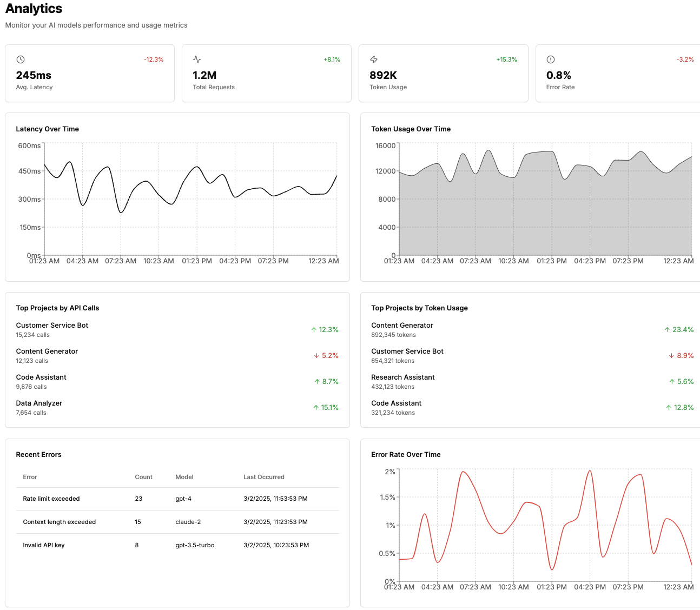Select Research Assistant in token usage list
Viewport: 700px width, 610px height.
point(532,381)
